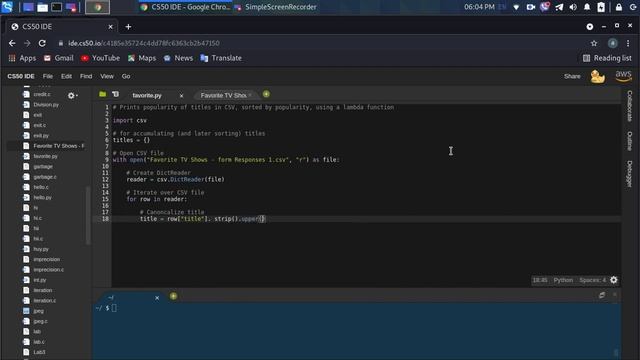Viewport: 640px width, 360px height.
Task: Click the AWS logo icon
Action: 623,76
